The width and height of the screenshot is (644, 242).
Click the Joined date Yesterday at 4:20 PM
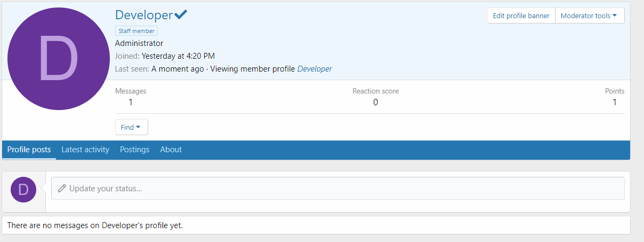coord(178,56)
